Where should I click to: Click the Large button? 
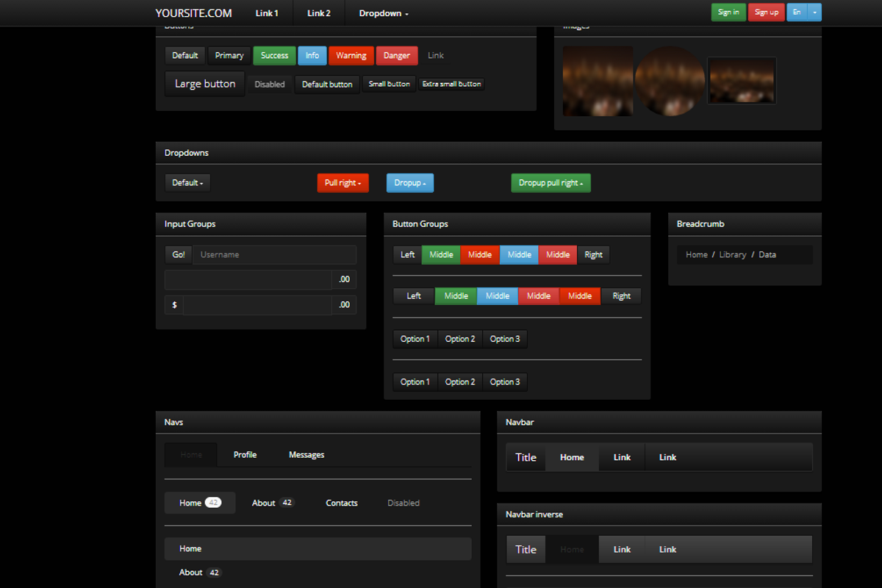tap(204, 83)
